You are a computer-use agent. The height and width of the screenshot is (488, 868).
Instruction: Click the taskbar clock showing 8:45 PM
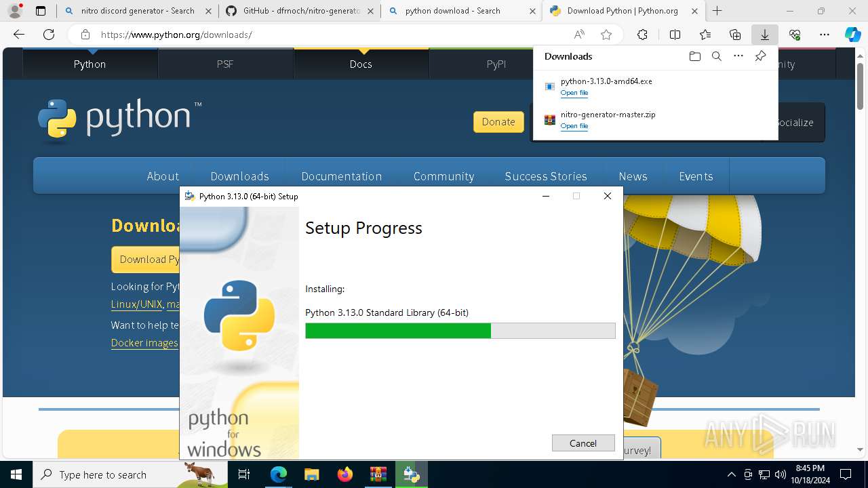pyautogui.click(x=810, y=474)
